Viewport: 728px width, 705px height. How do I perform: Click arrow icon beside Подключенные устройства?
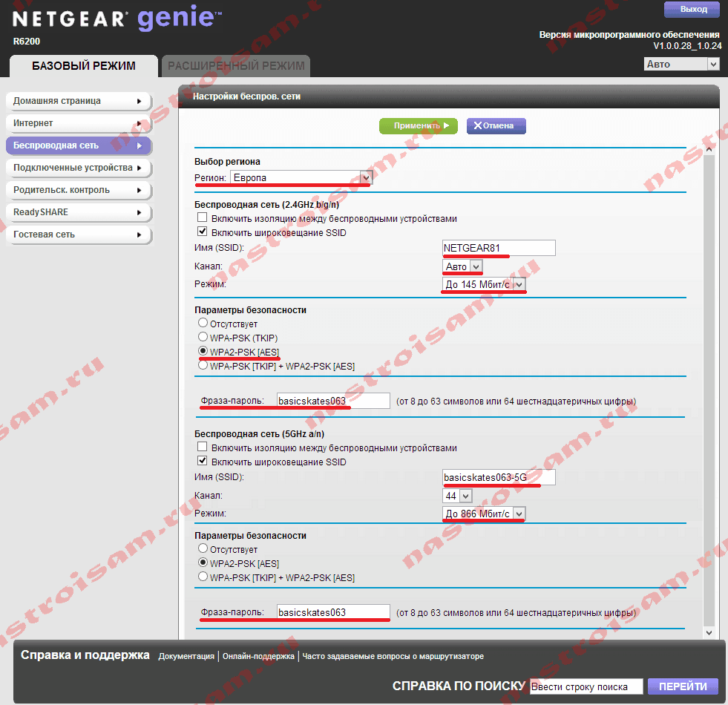[x=139, y=168]
